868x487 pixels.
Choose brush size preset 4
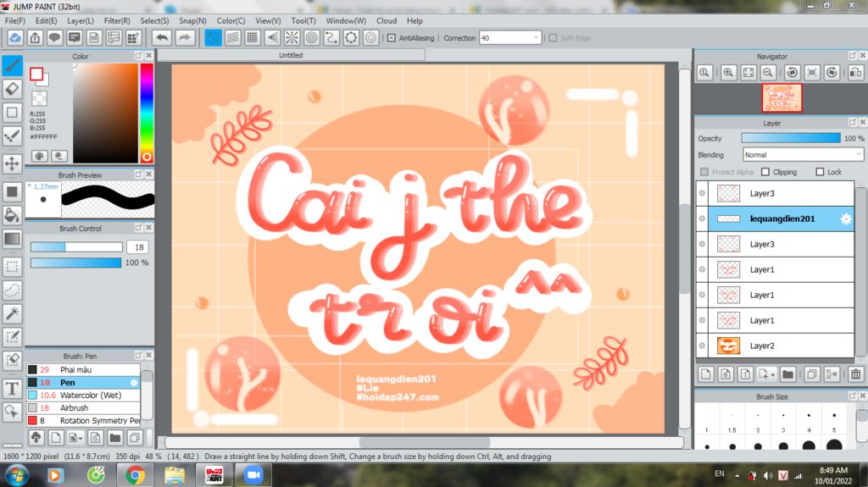pos(809,421)
